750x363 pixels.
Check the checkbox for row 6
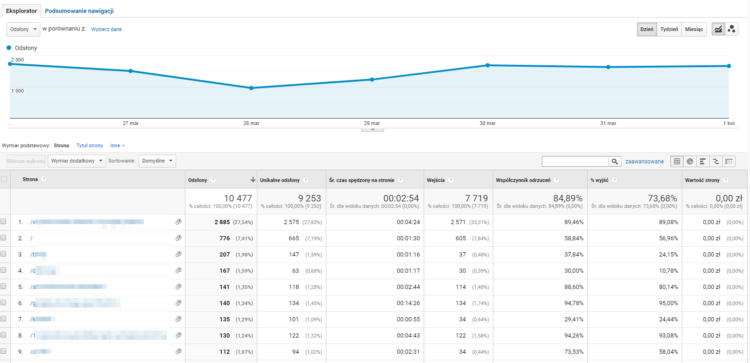tap(4, 302)
